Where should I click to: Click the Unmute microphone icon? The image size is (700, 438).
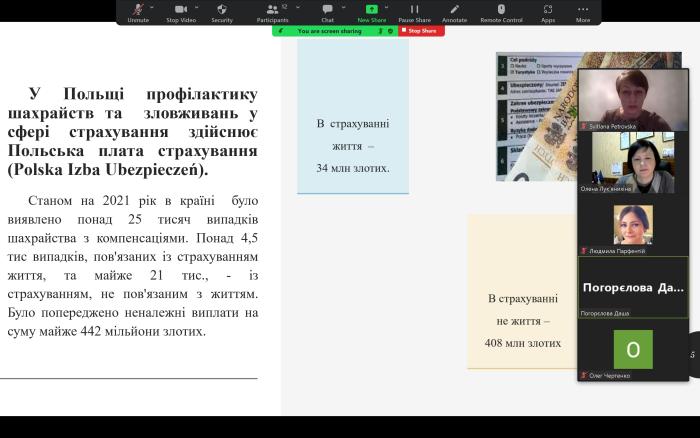(x=138, y=9)
